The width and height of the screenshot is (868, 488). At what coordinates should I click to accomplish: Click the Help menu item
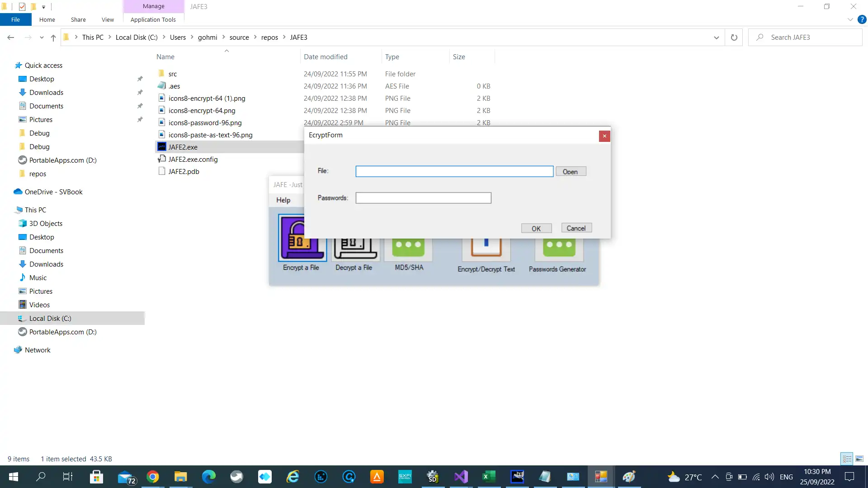coord(283,200)
